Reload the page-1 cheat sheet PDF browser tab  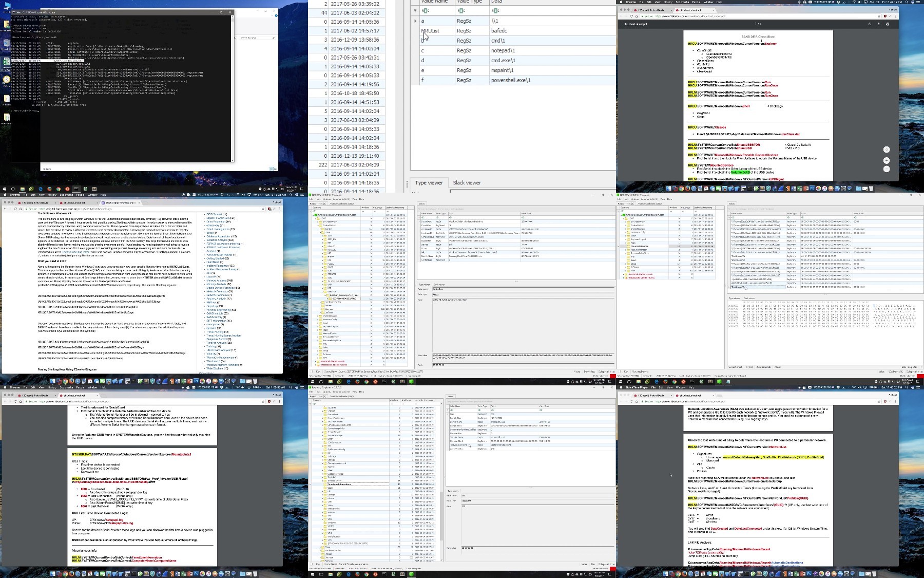pos(631,16)
